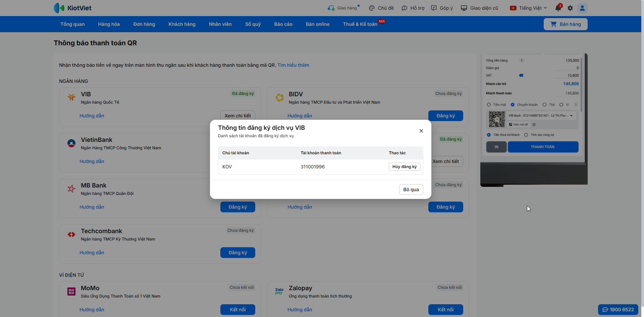The height and width of the screenshot is (317, 644).
Task: Click Bỏ qua button in dialog
Action: (x=411, y=190)
